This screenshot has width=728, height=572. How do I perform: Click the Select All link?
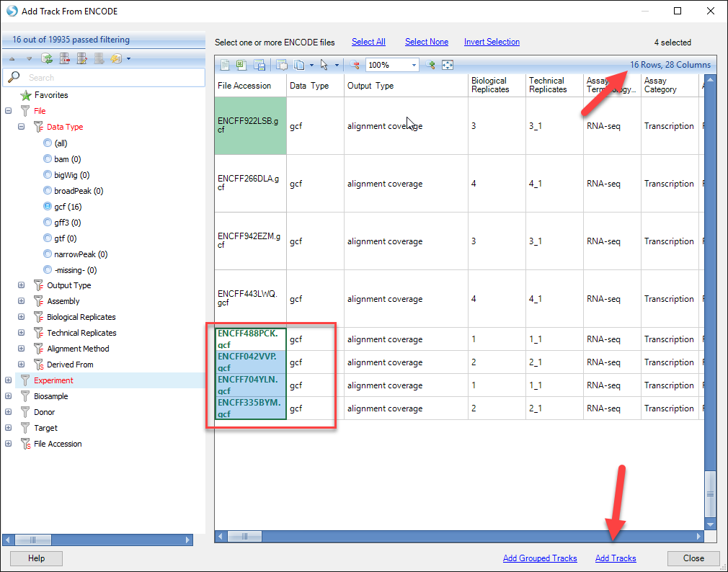pyautogui.click(x=368, y=42)
